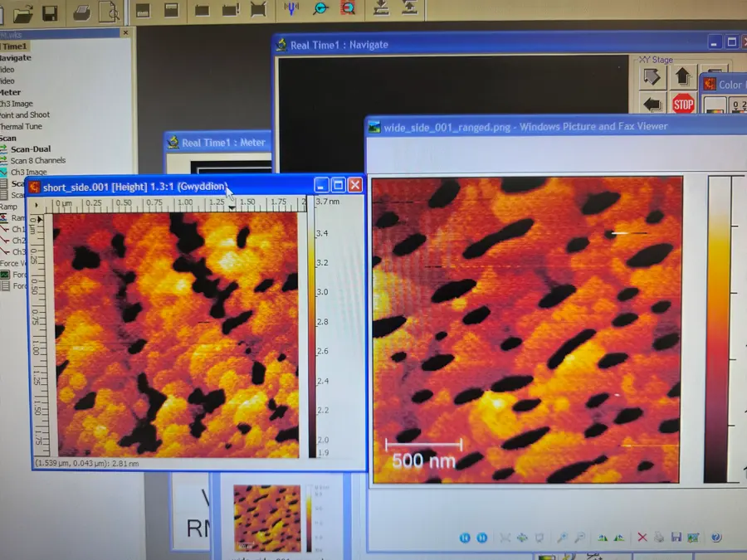This screenshot has width=747, height=560.
Task: Click the Gwyddion false color scale bar
Action: point(311,329)
